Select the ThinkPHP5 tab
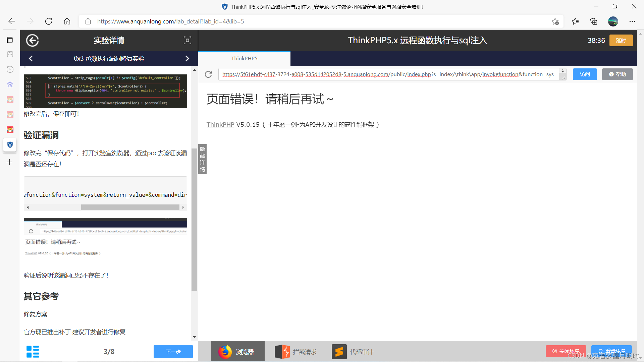 coord(244,59)
